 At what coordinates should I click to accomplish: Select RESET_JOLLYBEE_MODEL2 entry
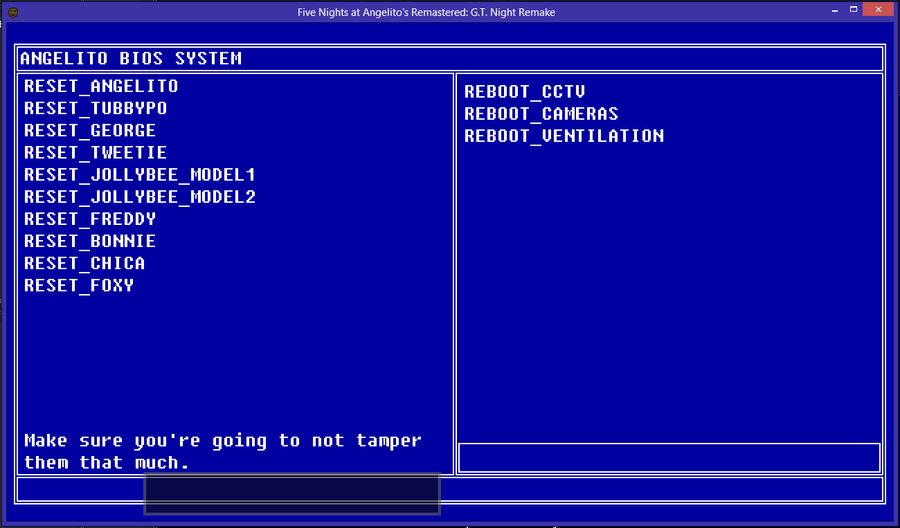pos(139,197)
